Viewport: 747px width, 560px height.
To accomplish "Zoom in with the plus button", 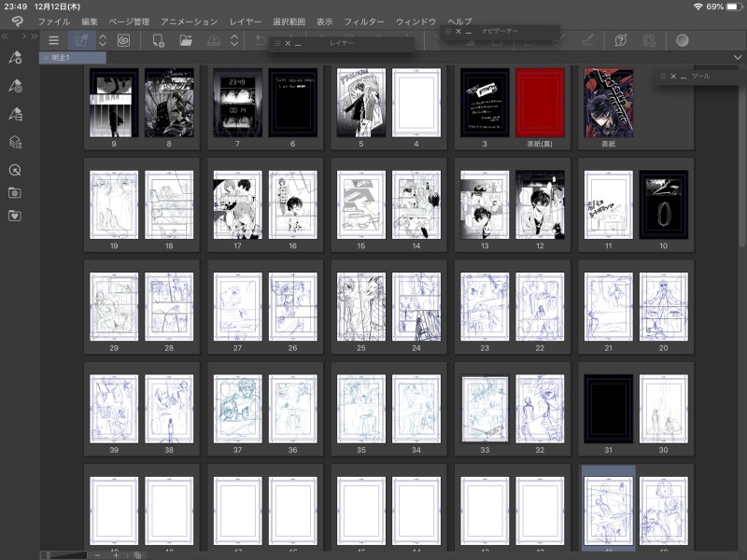I will [x=116, y=555].
